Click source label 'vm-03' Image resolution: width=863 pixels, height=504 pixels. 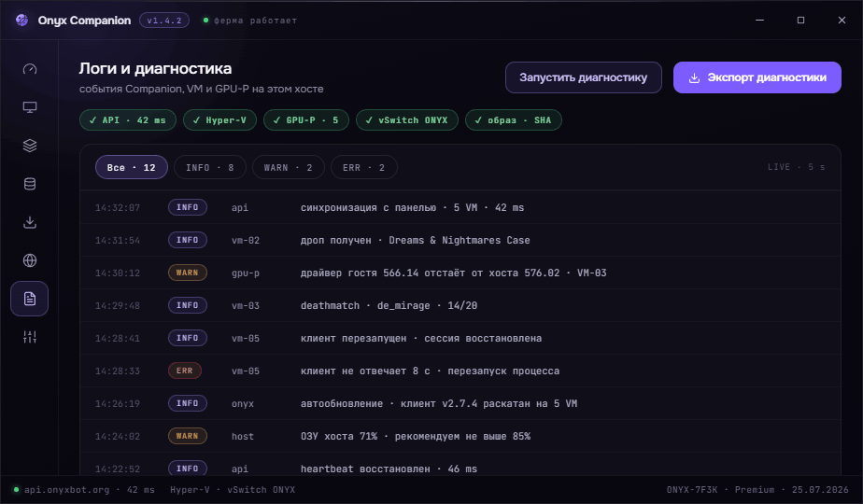pyautogui.click(x=246, y=306)
